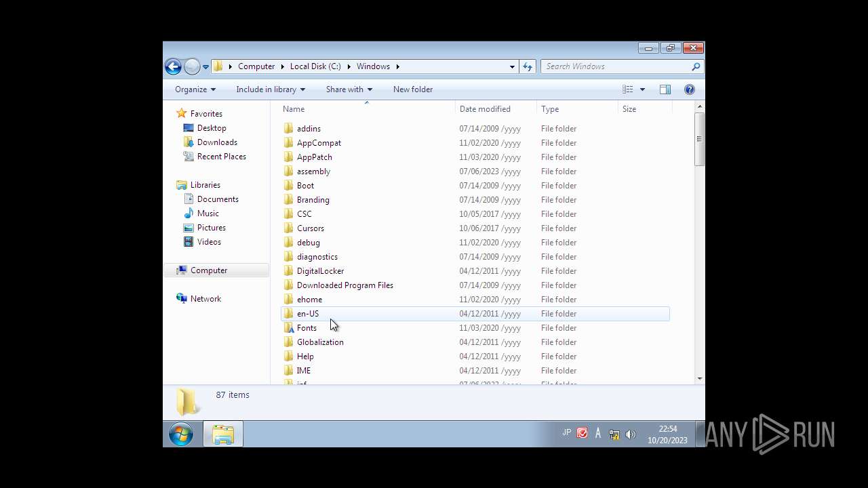
Task: Click the file list vertical scrollbar thumb
Action: 699,139
